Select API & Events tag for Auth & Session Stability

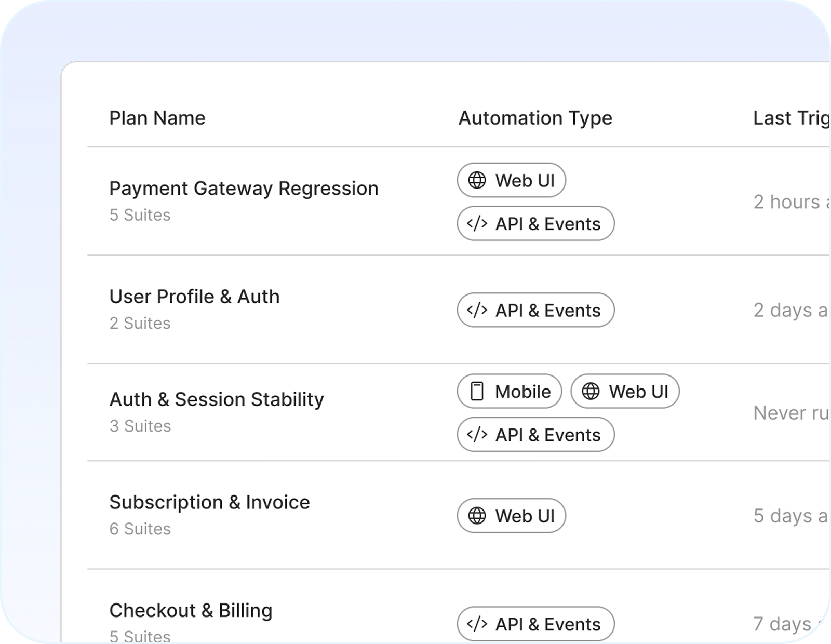pos(535,435)
